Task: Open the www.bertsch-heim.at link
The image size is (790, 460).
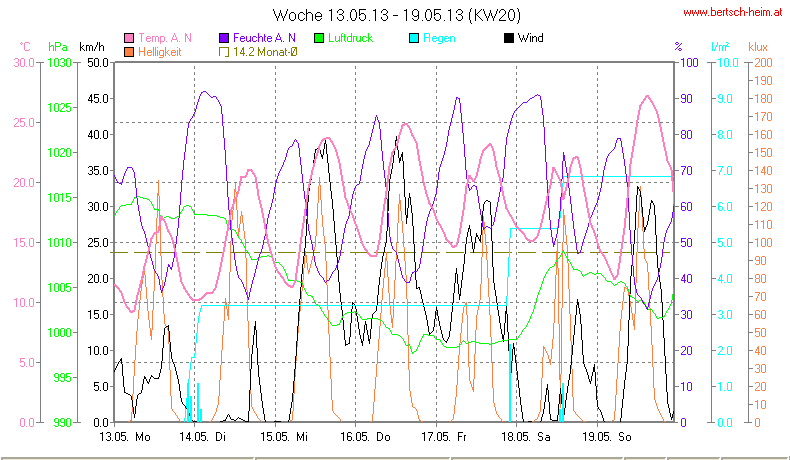Action: click(733, 13)
